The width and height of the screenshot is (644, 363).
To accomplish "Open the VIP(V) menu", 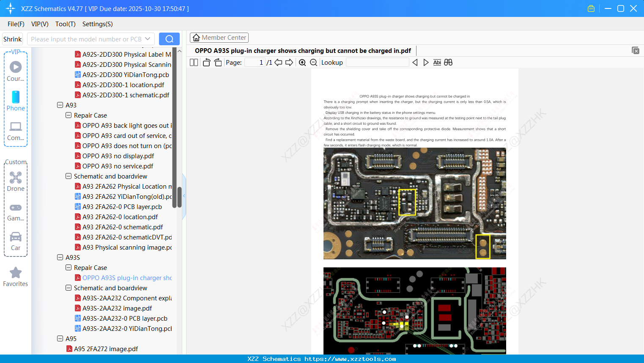I will click(x=40, y=24).
